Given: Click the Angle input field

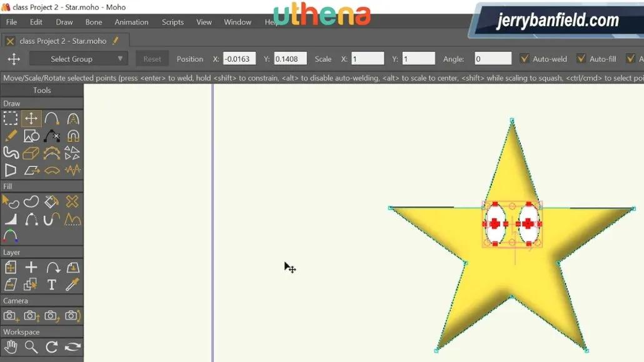Looking at the screenshot, I should click(x=493, y=59).
